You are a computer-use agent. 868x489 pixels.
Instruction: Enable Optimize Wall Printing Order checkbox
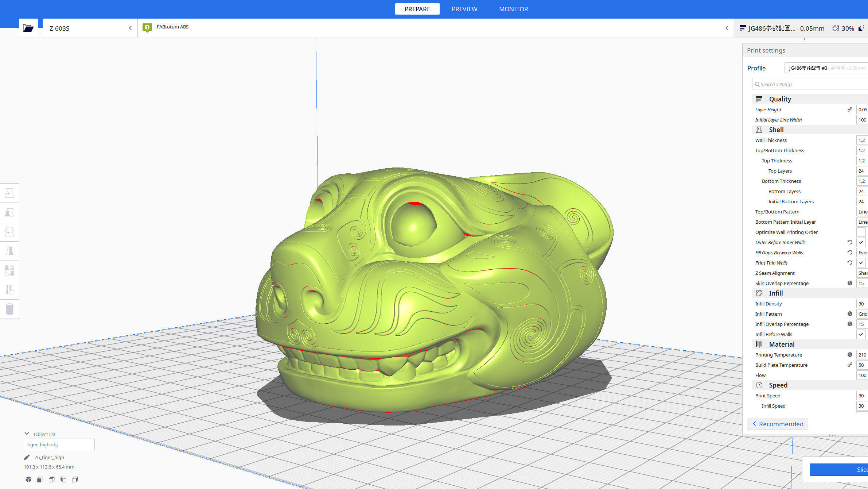(861, 232)
